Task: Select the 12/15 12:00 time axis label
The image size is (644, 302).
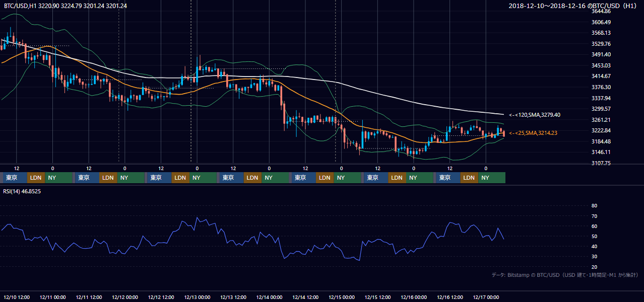Action: pyautogui.click(x=377, y=297)
